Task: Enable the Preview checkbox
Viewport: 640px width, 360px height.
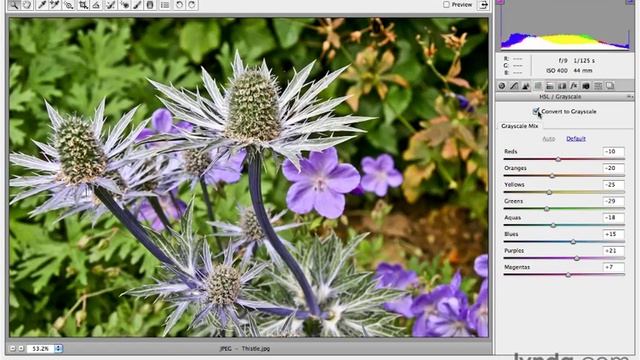Action: 446,4
